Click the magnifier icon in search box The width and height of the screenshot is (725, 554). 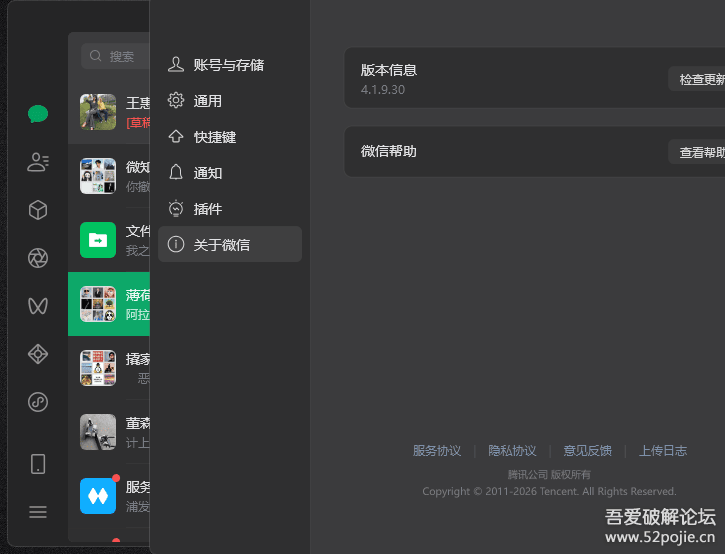(x=96, y=56)
